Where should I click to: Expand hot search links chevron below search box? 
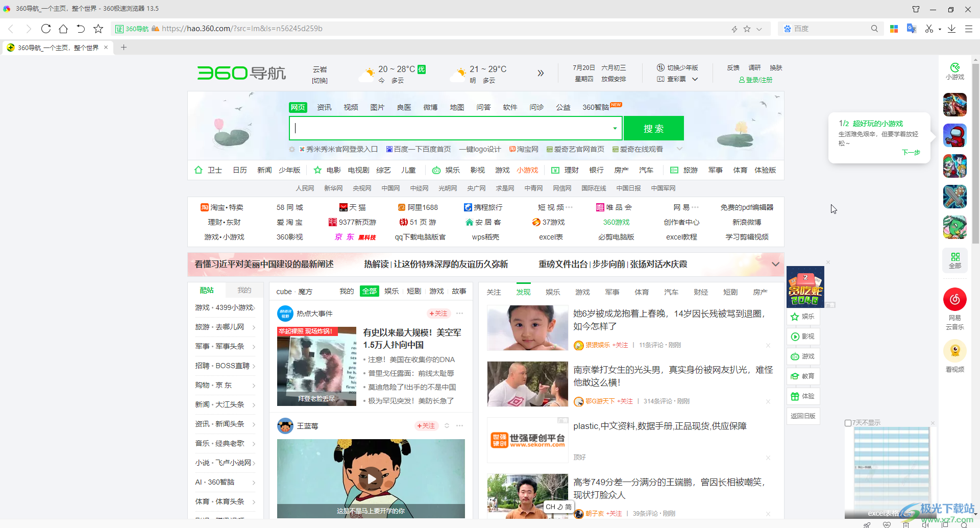[679, 149]
